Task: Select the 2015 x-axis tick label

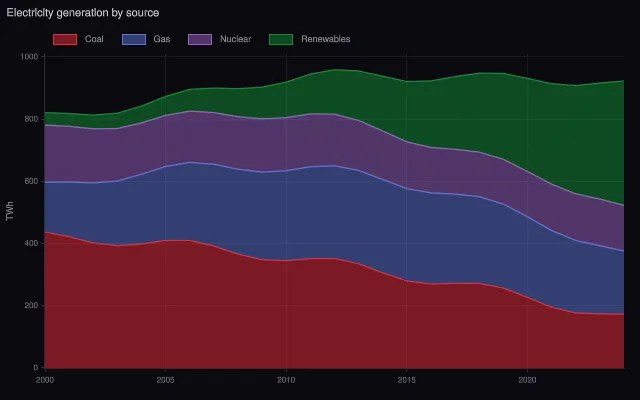Action: tap(407, 380)
